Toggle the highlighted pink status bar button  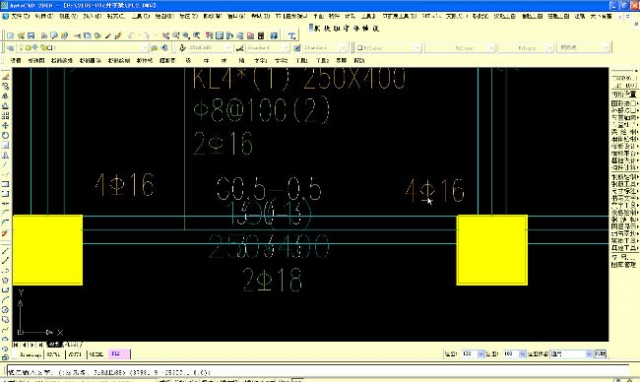click(119, 354)
